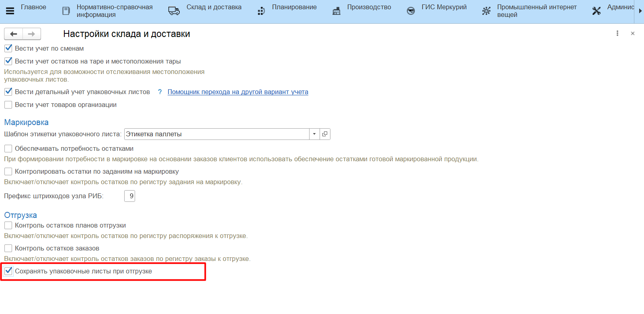Click the Префикс штрихкодов узла РИБ field
Viewport: 644px width, 314px height.
(x=129, y=196)
